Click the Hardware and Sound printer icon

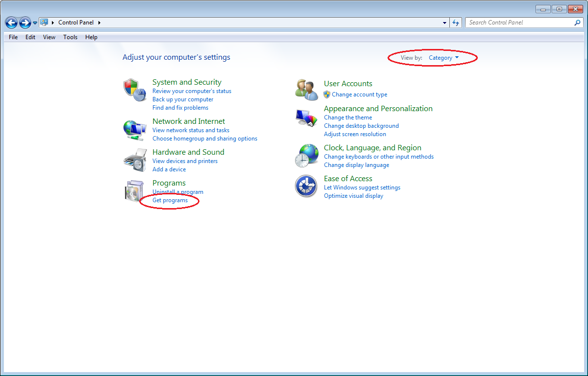click(134, 160)
